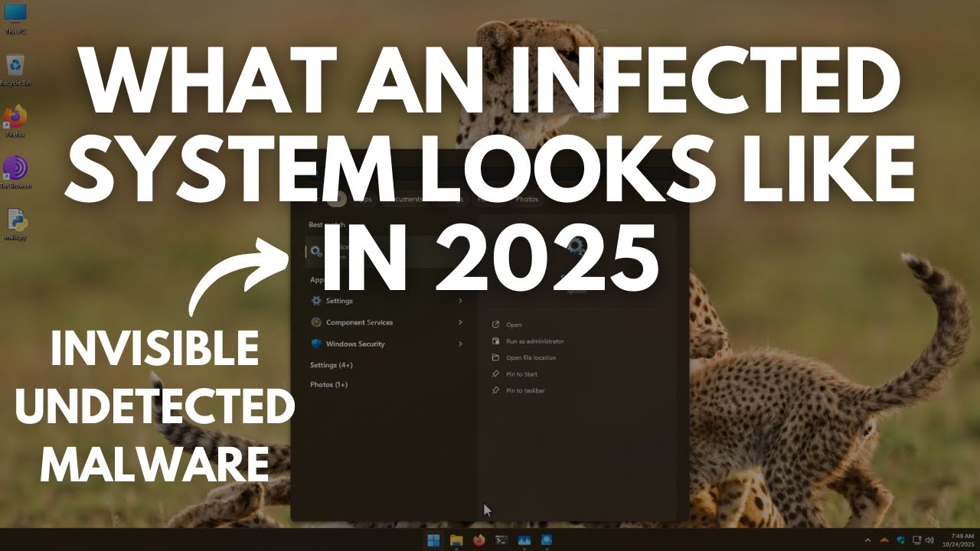Expand the Settings search result arrow
The image size is (980, 551).
[460, 301]
